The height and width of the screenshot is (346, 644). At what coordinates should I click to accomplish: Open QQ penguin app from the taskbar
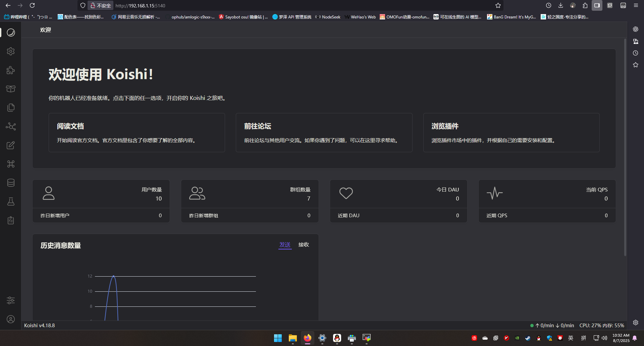tap(337, 338)
